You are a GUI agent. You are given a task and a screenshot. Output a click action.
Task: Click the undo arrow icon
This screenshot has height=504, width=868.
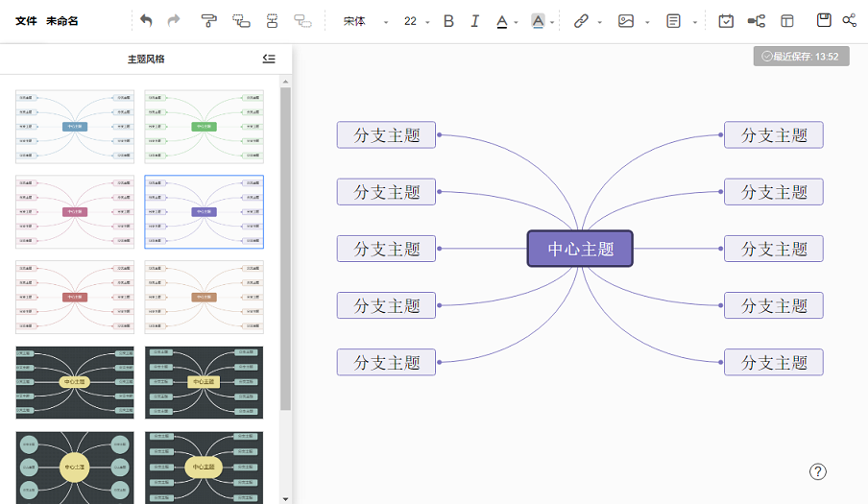146,21
